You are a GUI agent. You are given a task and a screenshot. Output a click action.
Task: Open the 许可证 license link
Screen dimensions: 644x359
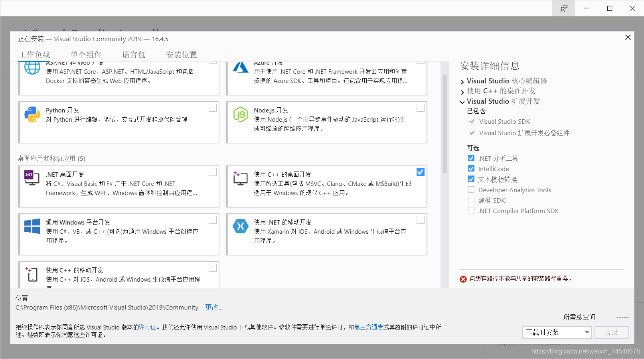pyautogui.click(x=147, y=327)
